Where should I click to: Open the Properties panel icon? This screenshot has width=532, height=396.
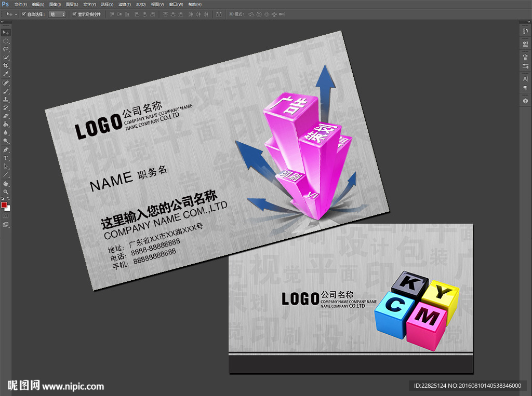pos(526,44)
